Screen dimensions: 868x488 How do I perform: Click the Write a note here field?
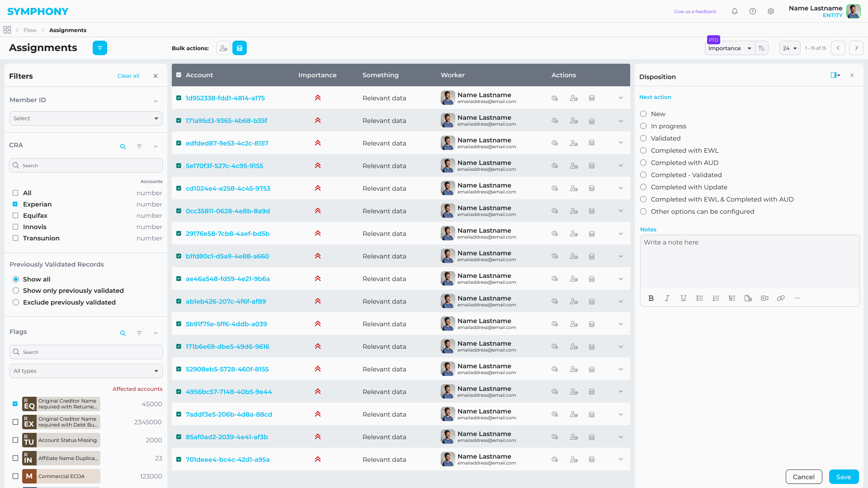(x=750, y=260)
